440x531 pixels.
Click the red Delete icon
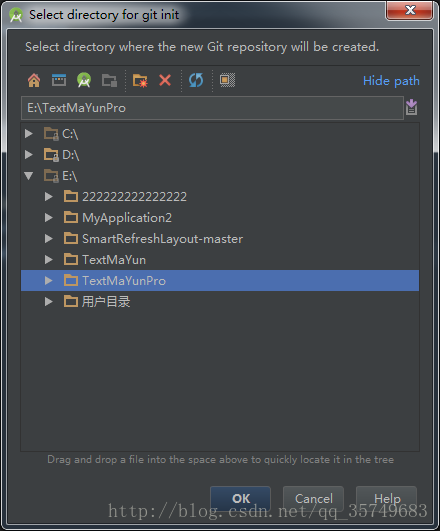(165, 80)
